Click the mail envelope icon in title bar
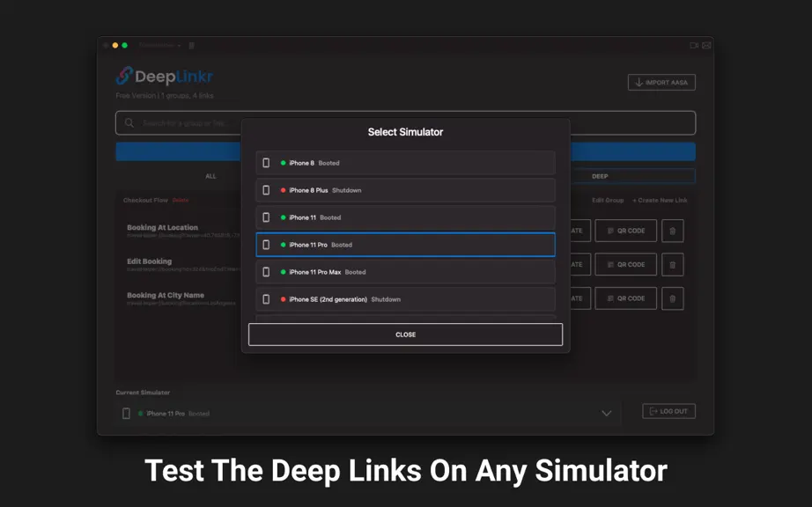Viewport: 812px width, 507px height. [x=706, y=46]
